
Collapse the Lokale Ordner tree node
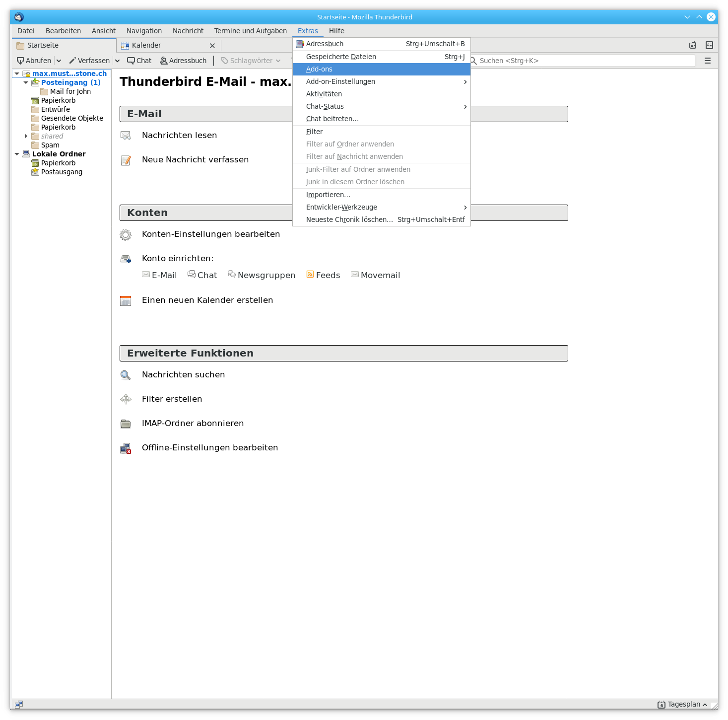pyautogui.click(x=17, y=154)
